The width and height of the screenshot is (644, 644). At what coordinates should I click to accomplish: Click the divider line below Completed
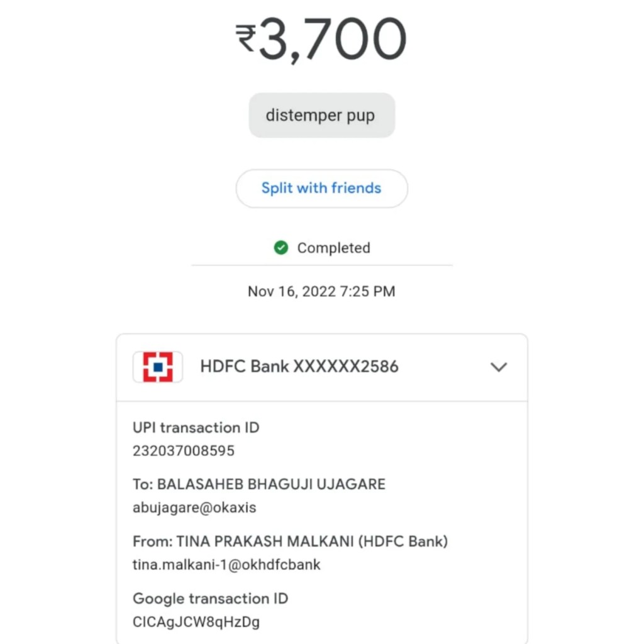pos(321,265)
